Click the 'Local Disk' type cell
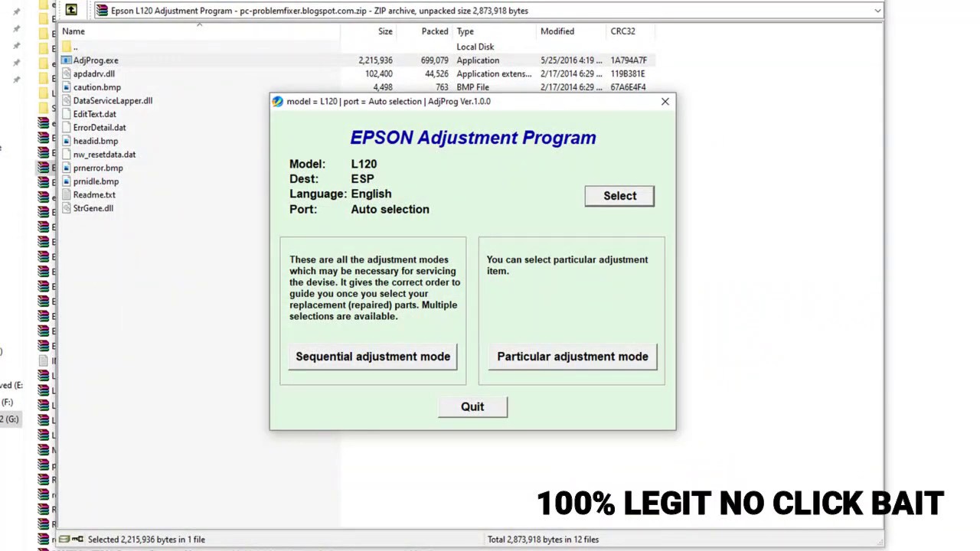980x551 pixels. pyautogui.click(x=475, y=47)
